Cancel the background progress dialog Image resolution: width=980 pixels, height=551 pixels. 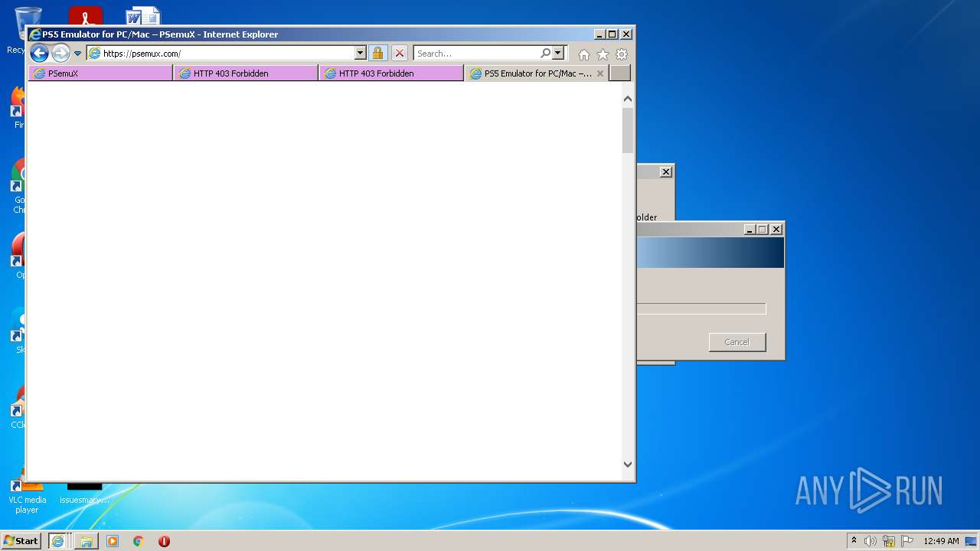point(737,342)
